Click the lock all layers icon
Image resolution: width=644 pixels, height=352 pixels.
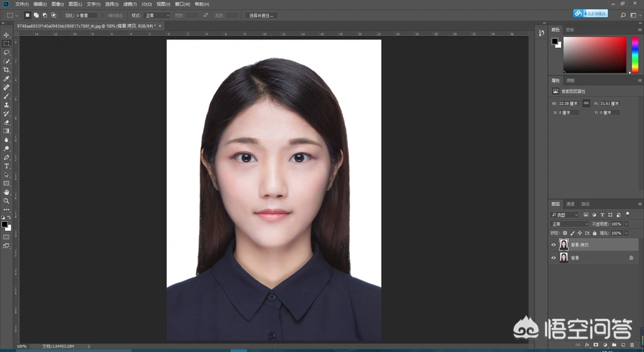[595, 233]
